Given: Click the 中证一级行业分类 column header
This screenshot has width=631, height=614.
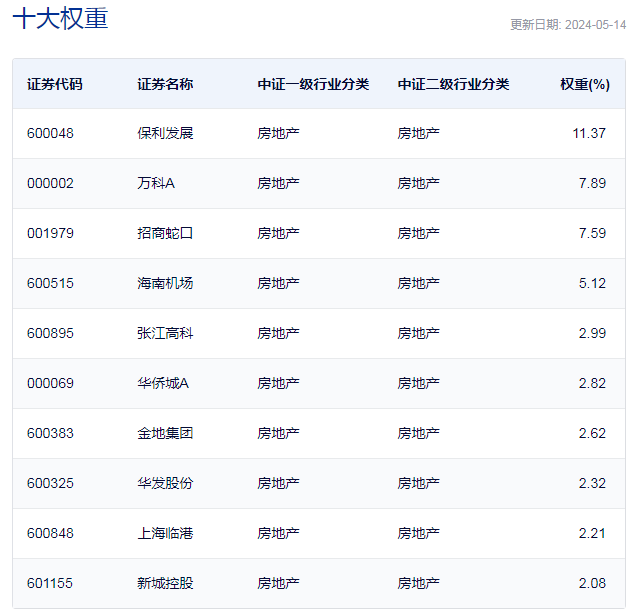Looking at the screenshot, I should 313,84.
